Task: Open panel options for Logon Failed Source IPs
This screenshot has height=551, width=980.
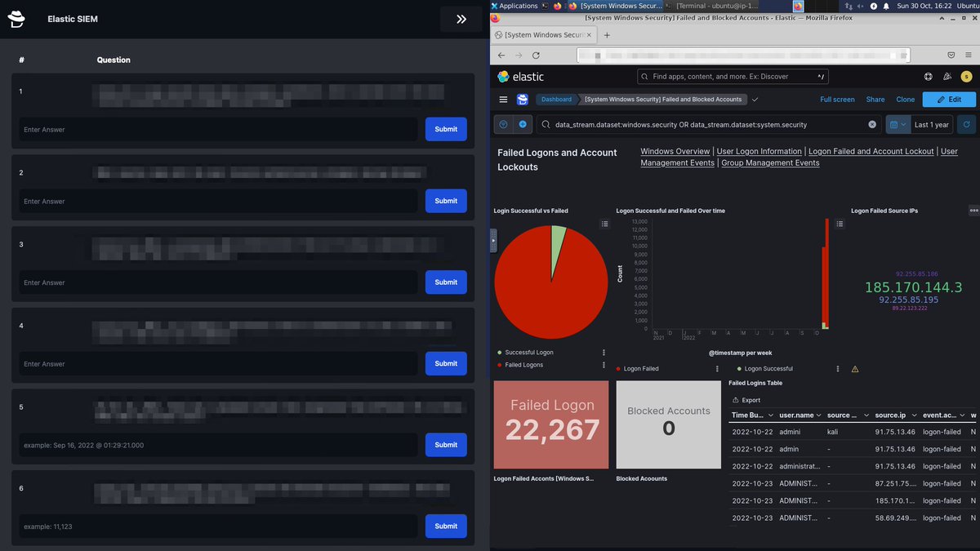Action: point(974,210)
